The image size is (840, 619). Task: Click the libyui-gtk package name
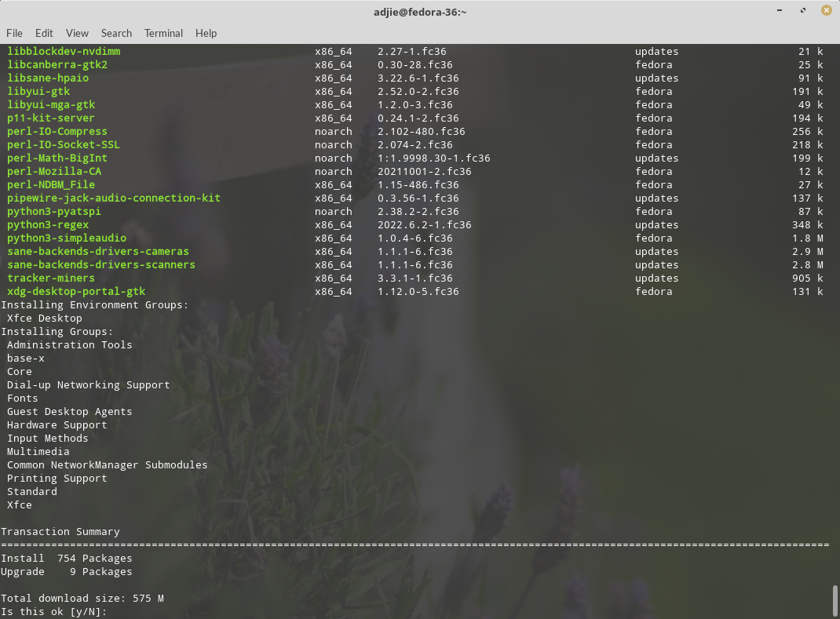click(38, 92)
